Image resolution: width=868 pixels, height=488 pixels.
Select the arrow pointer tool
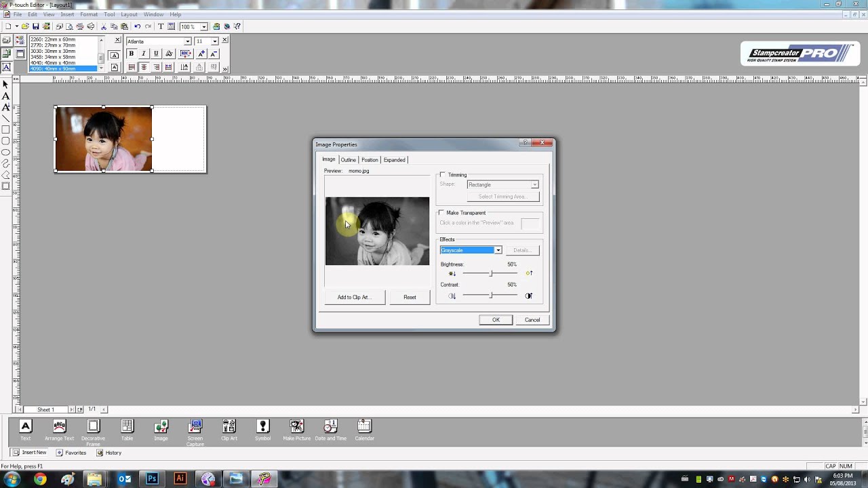click(5, 85)
